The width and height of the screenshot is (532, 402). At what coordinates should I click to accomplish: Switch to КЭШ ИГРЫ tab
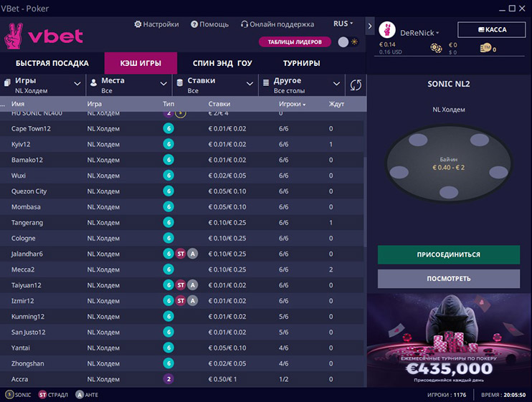point(141,63)
